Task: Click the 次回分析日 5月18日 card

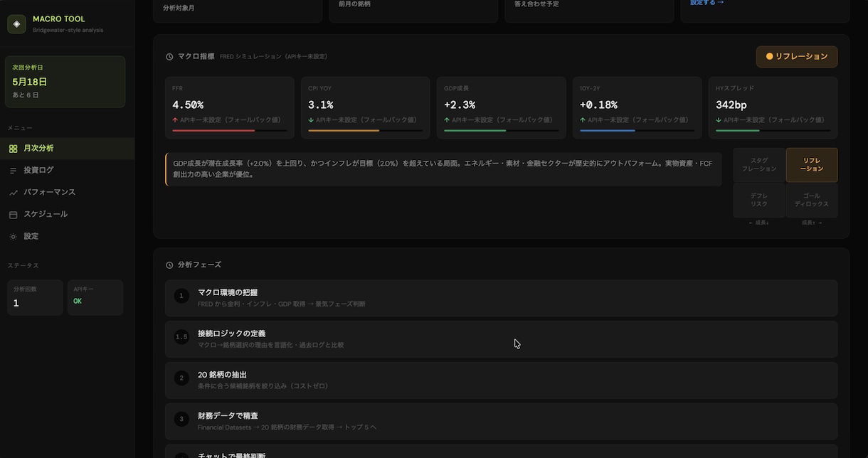Action: (65, 82)
